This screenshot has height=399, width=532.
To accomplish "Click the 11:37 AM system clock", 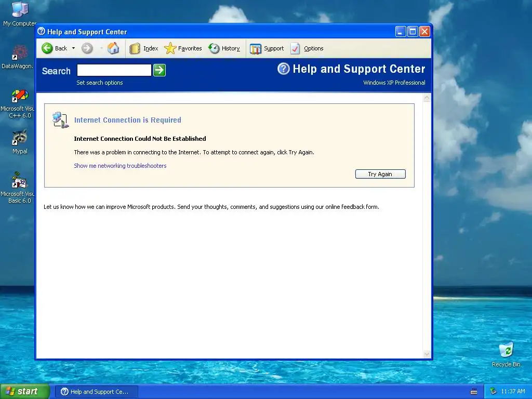I will point(513,392).
